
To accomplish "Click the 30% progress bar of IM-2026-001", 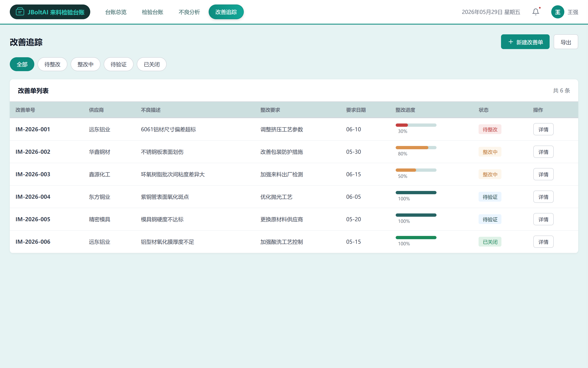I will coord(416,125).
